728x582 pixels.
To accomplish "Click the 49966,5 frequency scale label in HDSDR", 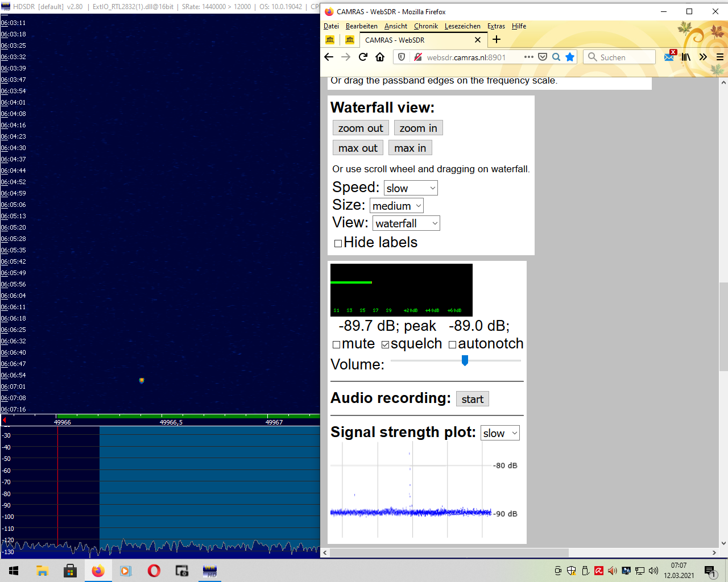I will point(171,422).
